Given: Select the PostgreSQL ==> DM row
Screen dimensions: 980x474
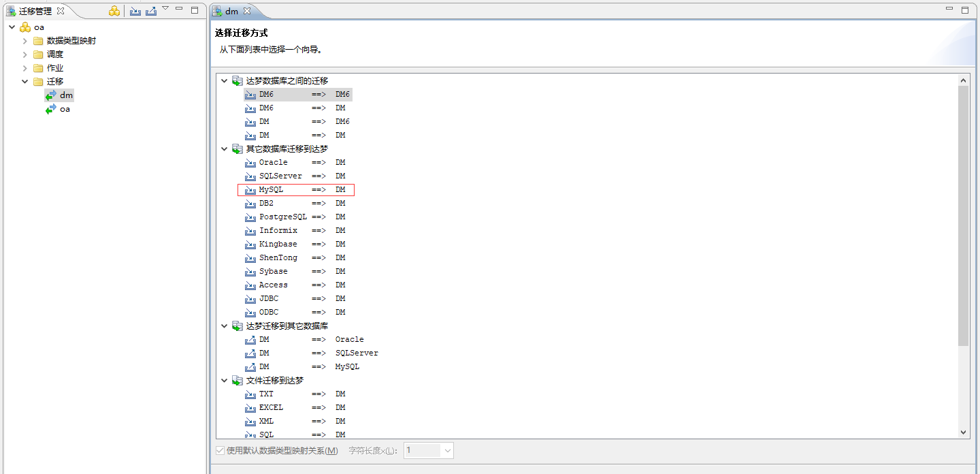Looking at the screenshot, I should point(296,217).
